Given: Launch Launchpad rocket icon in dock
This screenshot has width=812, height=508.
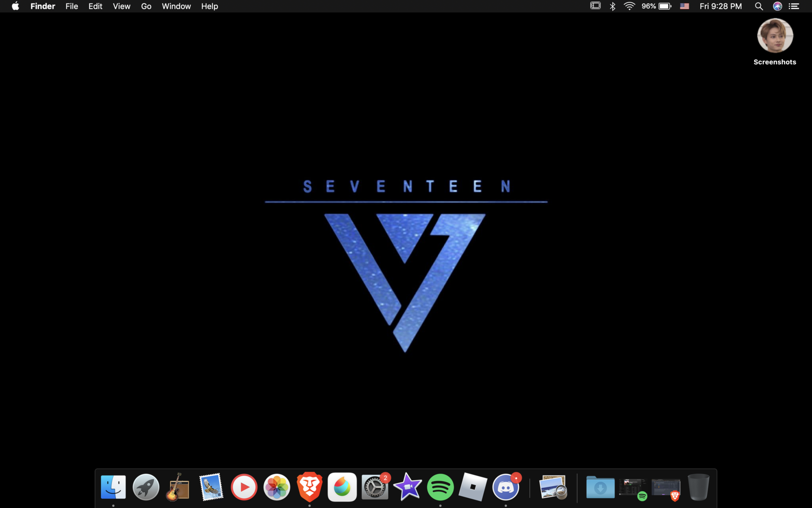Looking at the screenshot, I should pos(146,487).
